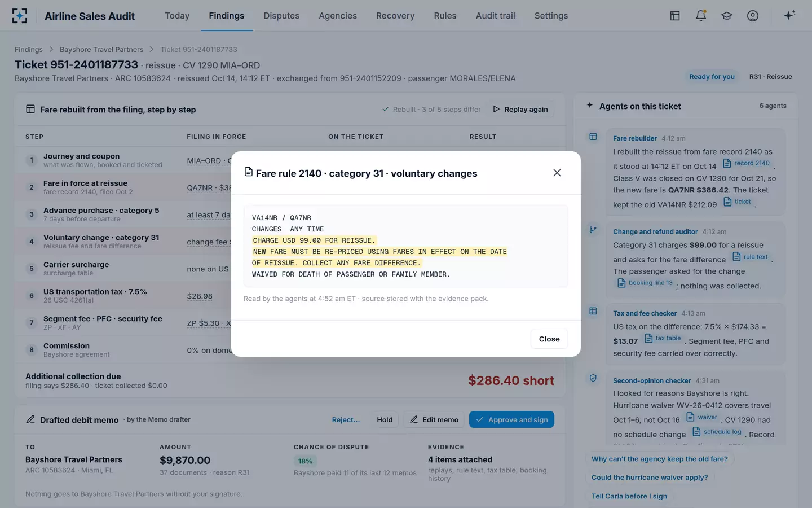Open the schedule log source chip

[x=717, y=432]
